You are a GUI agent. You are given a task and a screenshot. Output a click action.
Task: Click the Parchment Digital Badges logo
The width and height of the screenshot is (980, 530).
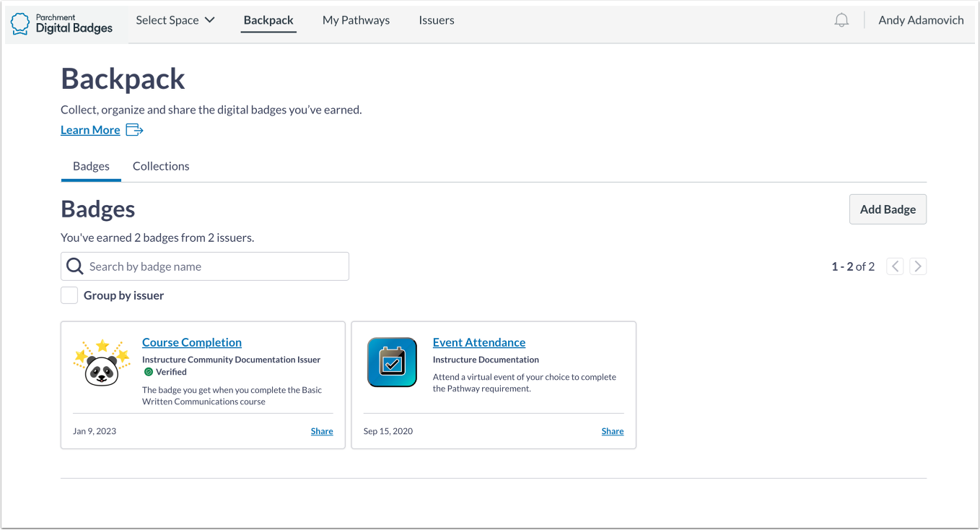point(62,23)
